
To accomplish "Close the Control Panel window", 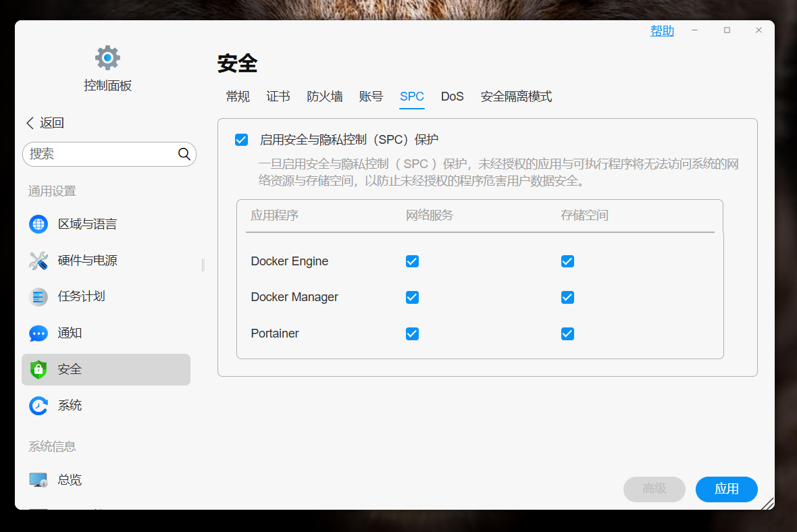I will [759, 30].
